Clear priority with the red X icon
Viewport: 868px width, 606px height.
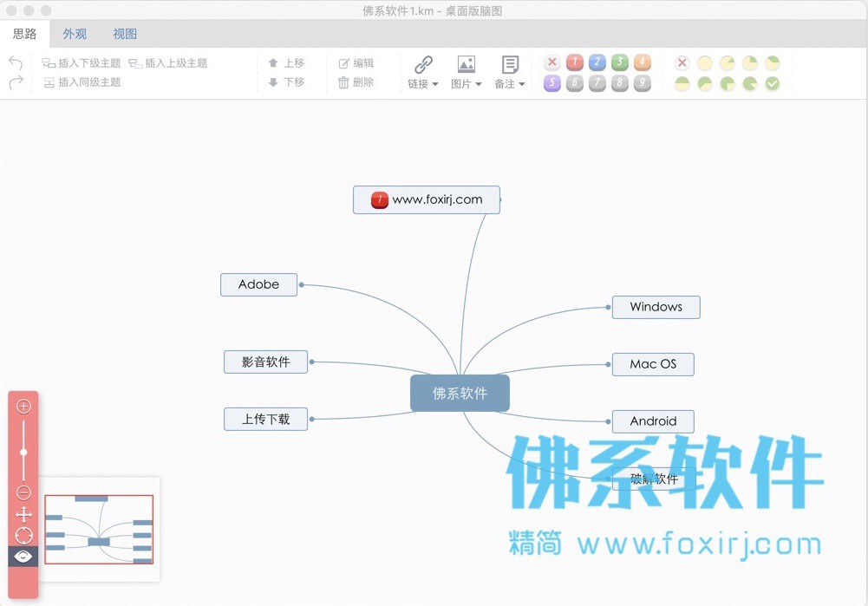[x=551, y=62]
